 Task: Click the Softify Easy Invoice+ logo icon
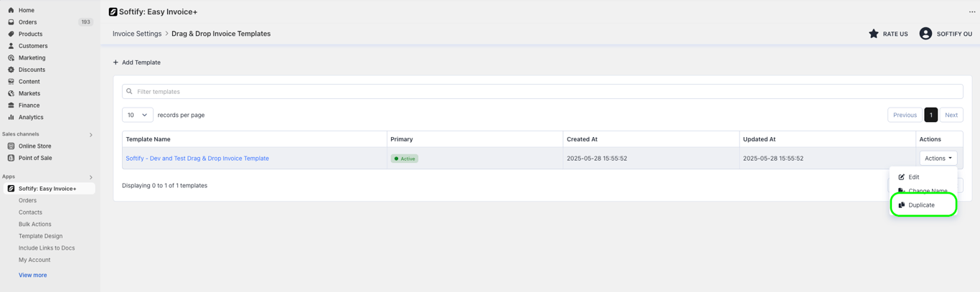tap(113, 11)
